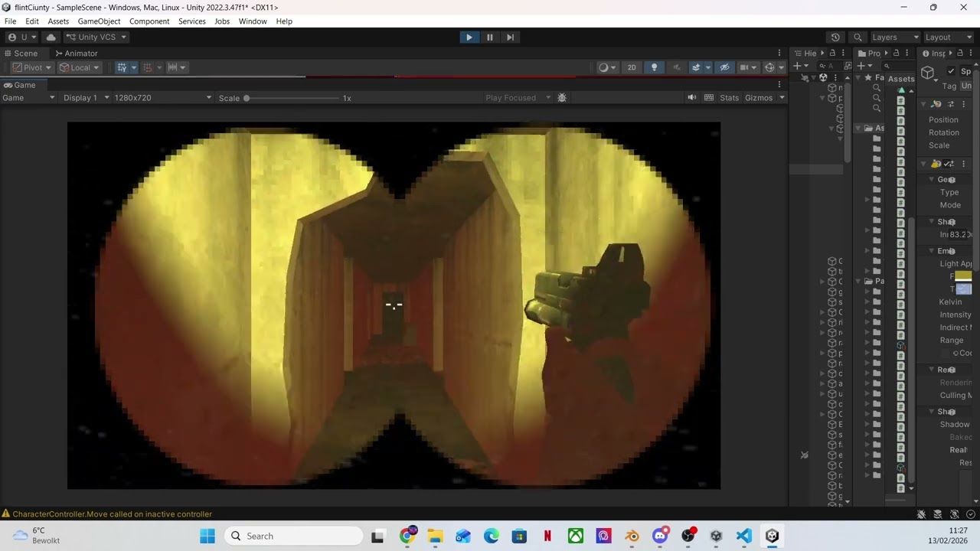
Task: Toggle Mute Audio speaker icon in Game view
Action: tap(692, 98)
